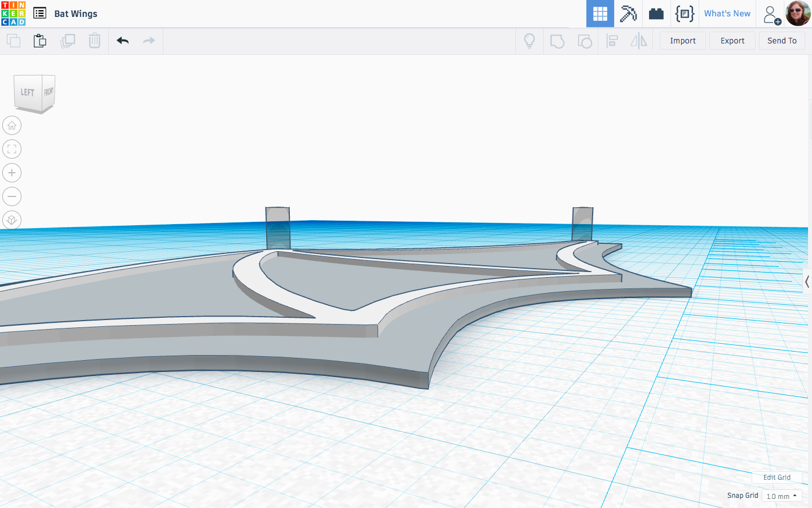Screen dimensions: 812x508
Task: Select the right transparent hole box
Action: click(x=582, y=224)
